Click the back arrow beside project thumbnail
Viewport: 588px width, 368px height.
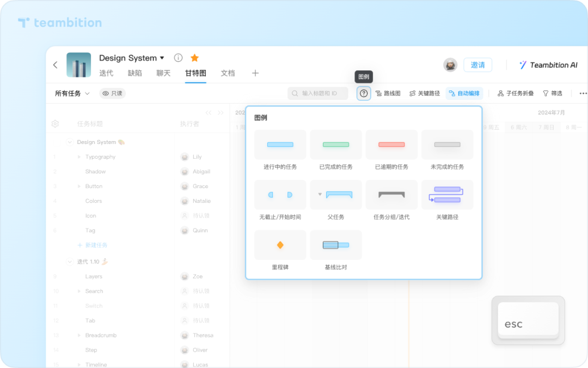(55, 65)
